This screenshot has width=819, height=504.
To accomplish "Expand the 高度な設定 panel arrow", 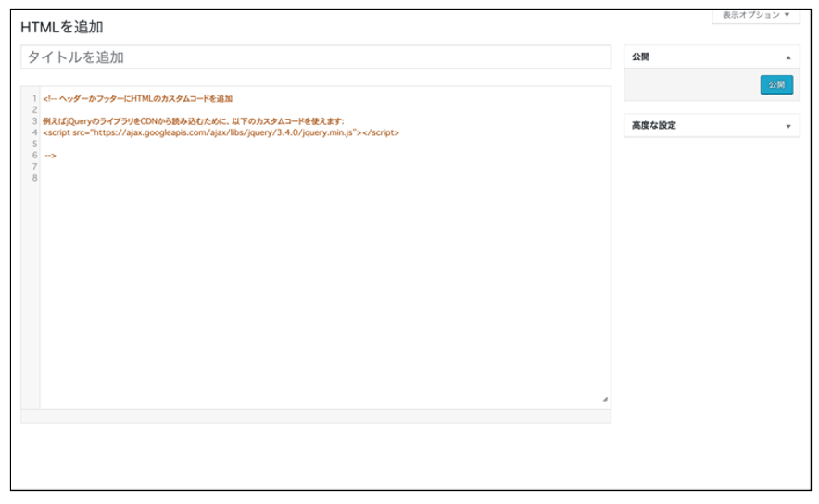I will point(787,126).
